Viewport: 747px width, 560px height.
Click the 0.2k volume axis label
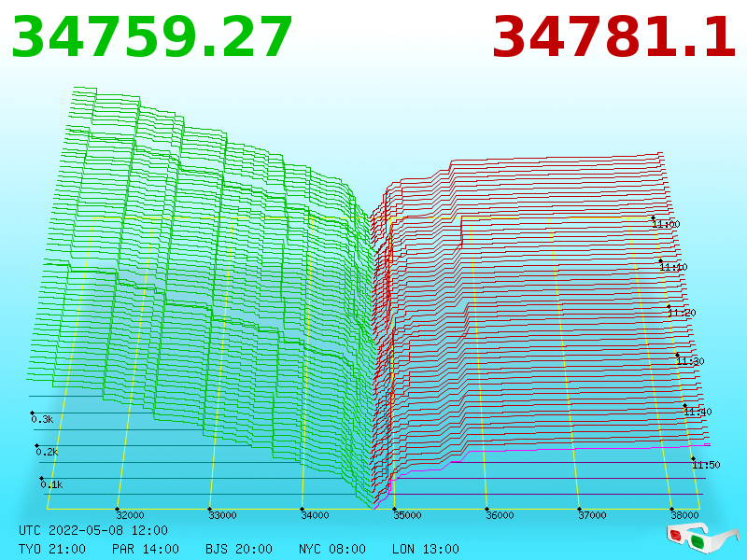coord(47,452)
